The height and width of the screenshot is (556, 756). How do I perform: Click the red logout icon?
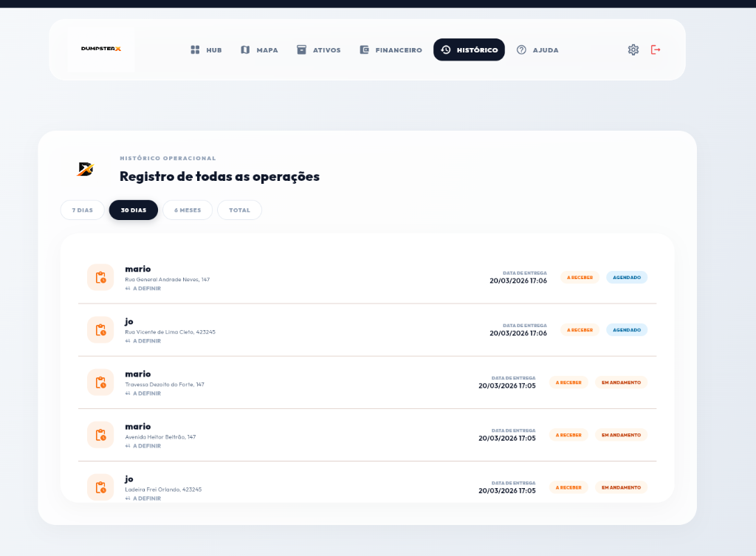[656, 49]
